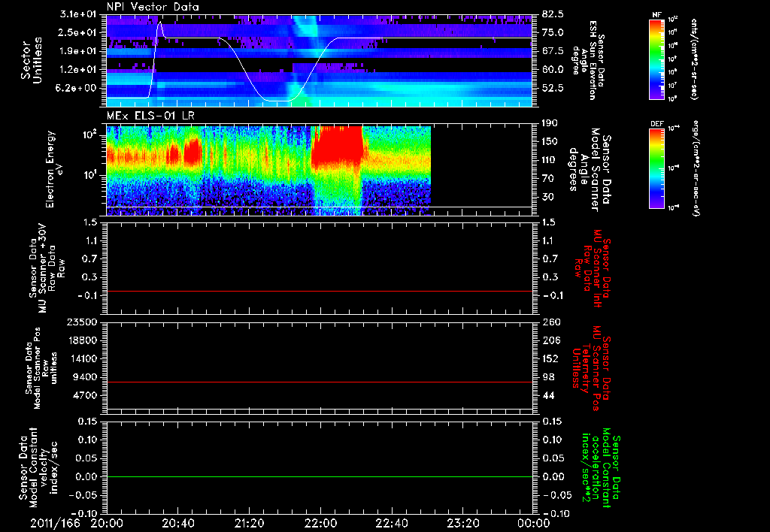Click the 190 scanner angle axis value
This screenshot has width=770, height=532.
(550, 123)
